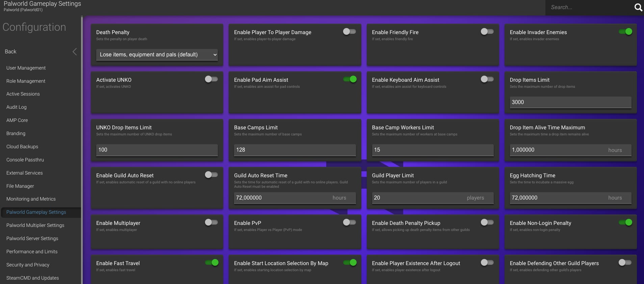
Task: Select User Management in sidebar
Action: (26, 68)
